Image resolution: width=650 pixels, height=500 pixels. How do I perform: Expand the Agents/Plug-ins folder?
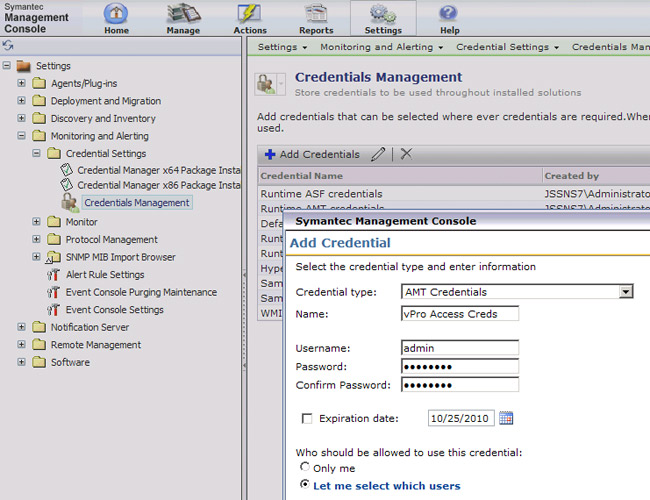[22, 84]
